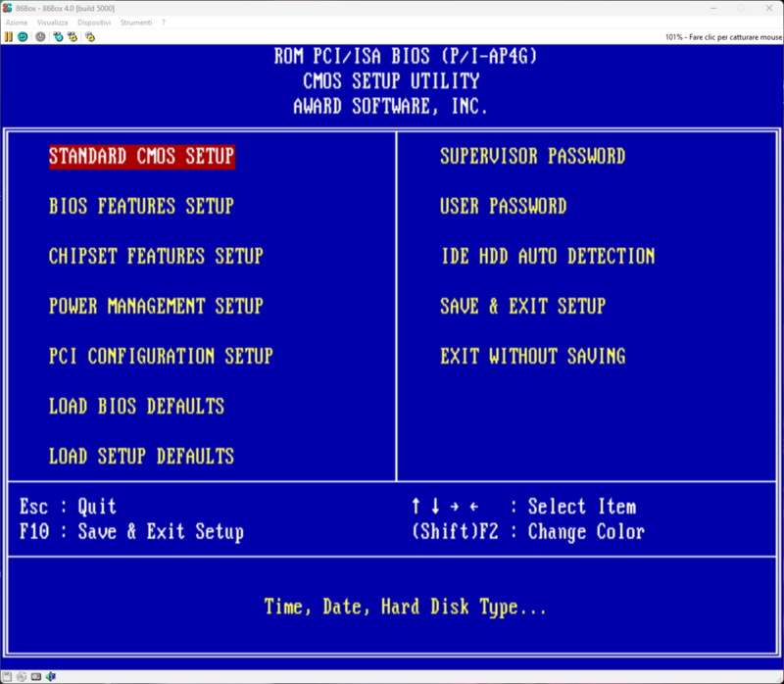Open the ? help menu
The height and width of the screenshot is (684, 784).
pyautogui.click(x=164, y=23)
